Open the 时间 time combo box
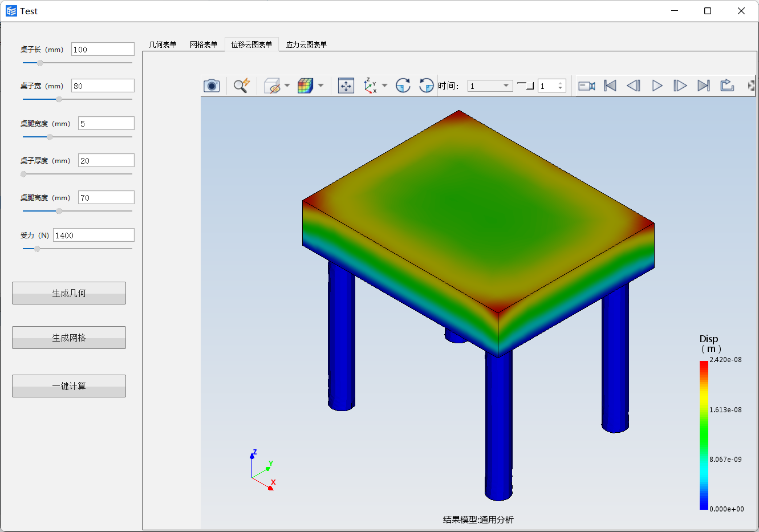Screen dimensions: 759x532 click(x=490, y=86)
